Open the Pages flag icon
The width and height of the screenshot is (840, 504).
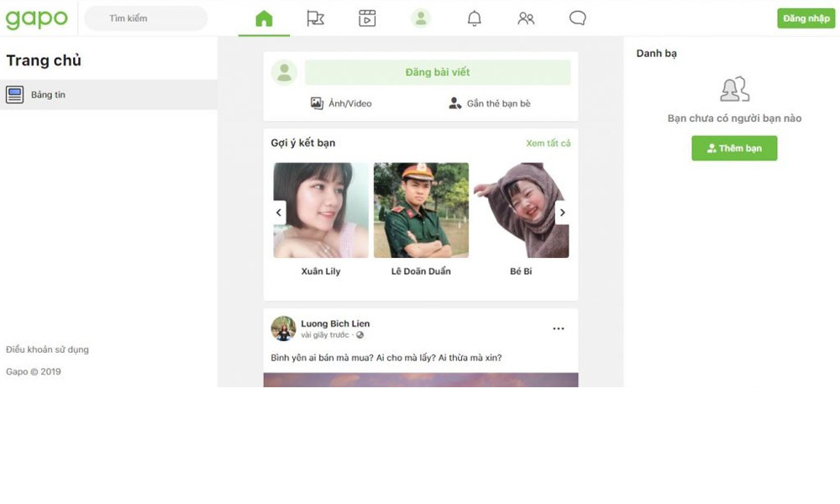316,18
